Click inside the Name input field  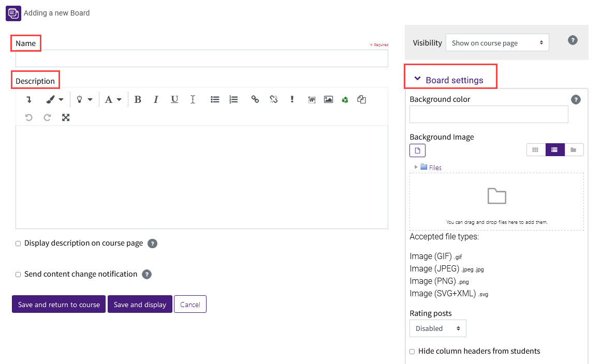coord(202,58)
